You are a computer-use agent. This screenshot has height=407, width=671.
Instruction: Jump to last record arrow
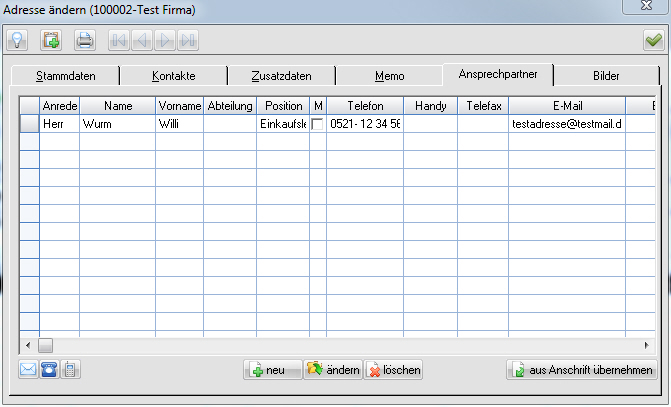[188, 40]
